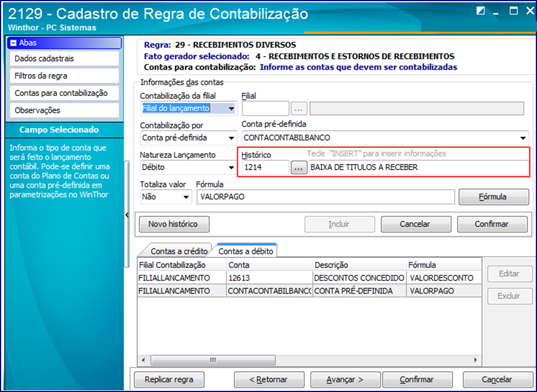Open Observações tab
Image resolution: width=537 pixels, height=392 pixels.
pyautogui.click(x=64, y=110)
